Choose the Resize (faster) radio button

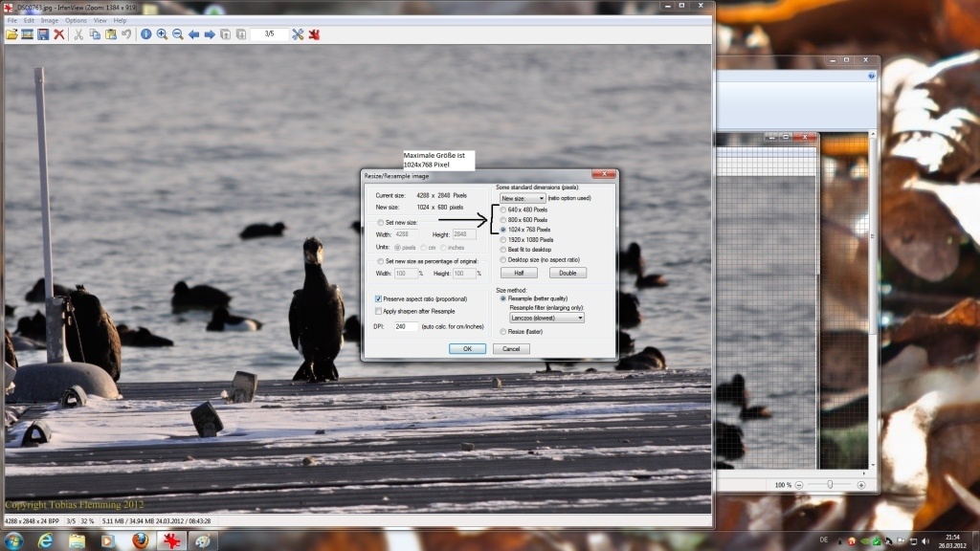[503, 332]
